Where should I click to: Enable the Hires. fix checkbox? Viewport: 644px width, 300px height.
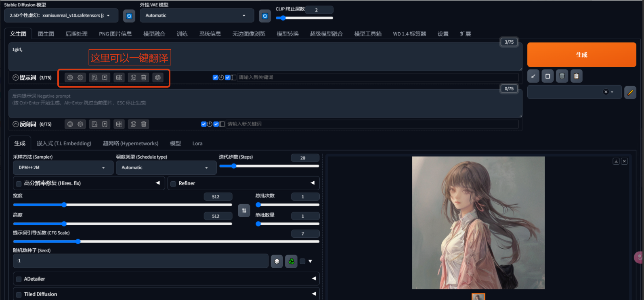[x=19, y=184]
